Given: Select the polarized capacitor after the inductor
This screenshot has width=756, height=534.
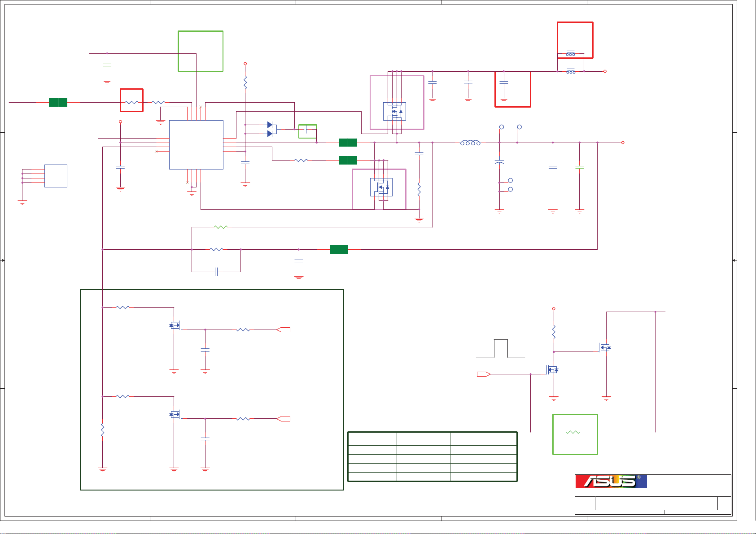Looking at the screenshot, I should click(499, 161).
